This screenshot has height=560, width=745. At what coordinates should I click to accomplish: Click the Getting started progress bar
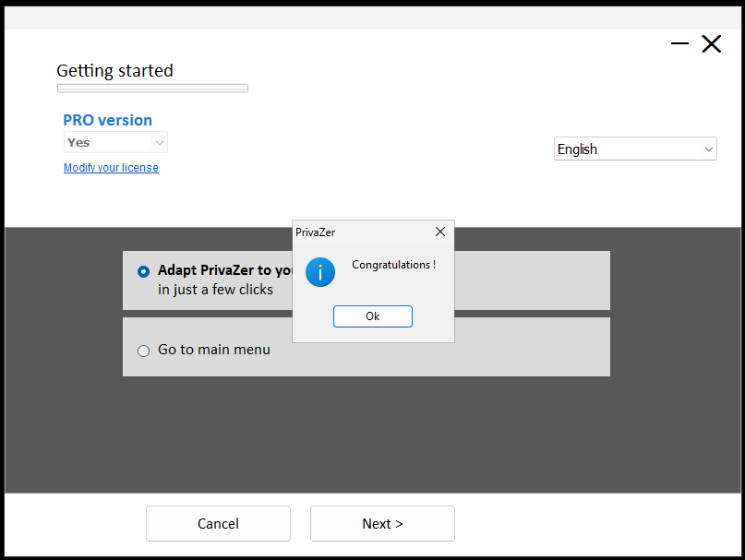click(152, 89)
